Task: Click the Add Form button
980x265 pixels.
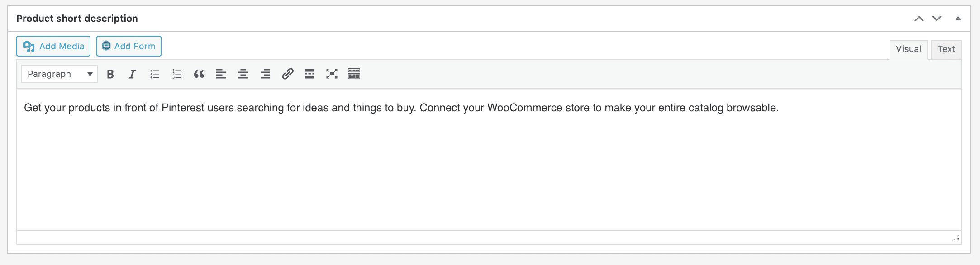Action: (x=129, y=46)
